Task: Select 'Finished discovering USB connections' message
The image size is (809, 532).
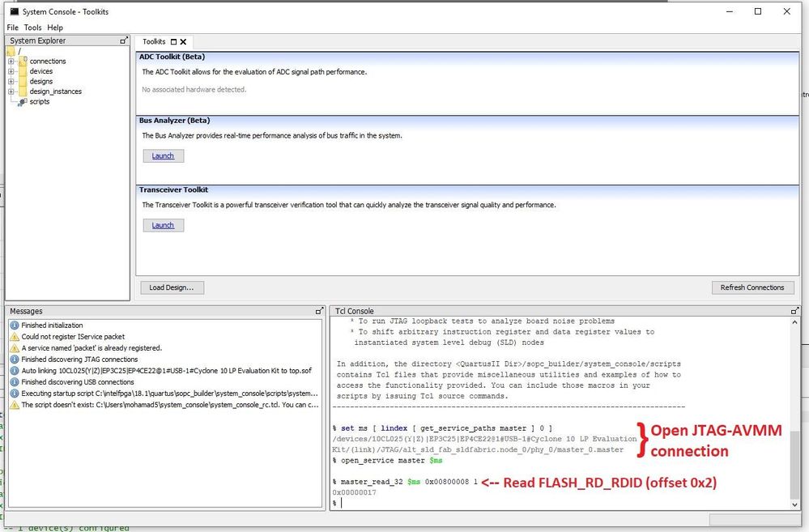Action: pyautogui.click(x=78, y=382)
